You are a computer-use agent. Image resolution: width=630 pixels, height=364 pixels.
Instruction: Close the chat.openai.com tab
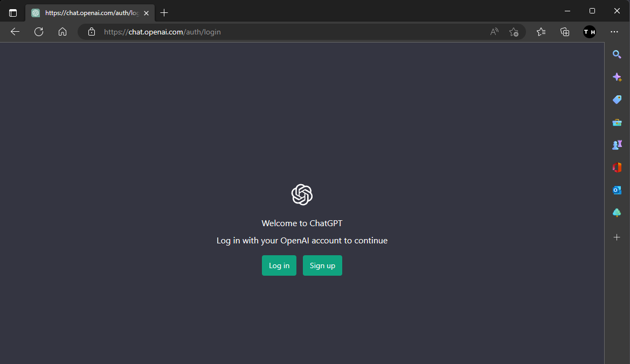146,13
